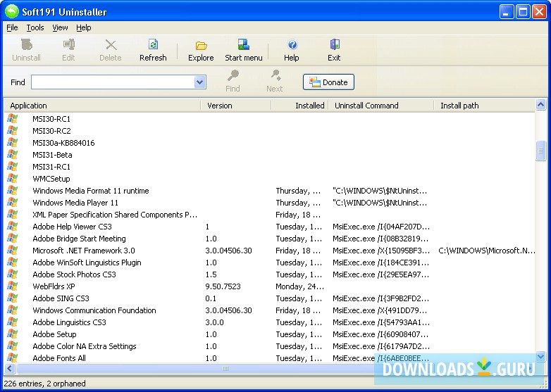Click the icon next to Adobe Help Viewer CS3
Screen dimensions: 551x392
(12, 227)
